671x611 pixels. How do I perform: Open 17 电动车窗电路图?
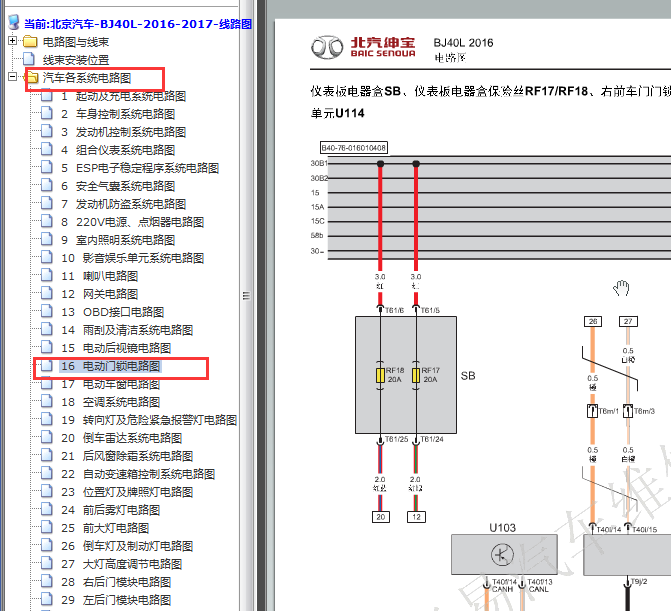point(110,384)
